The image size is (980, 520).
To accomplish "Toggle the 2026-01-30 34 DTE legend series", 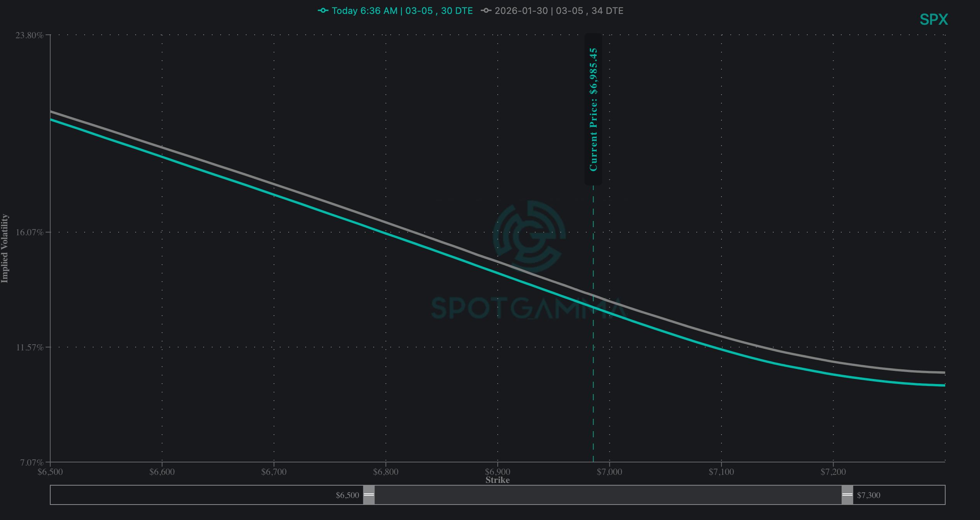I will (x=558, y=11).
